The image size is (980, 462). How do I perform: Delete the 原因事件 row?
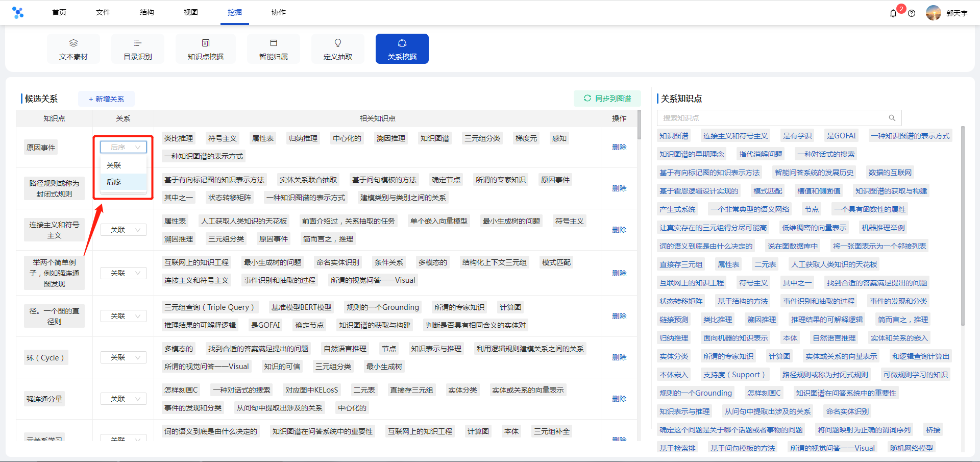pos(619,147)
